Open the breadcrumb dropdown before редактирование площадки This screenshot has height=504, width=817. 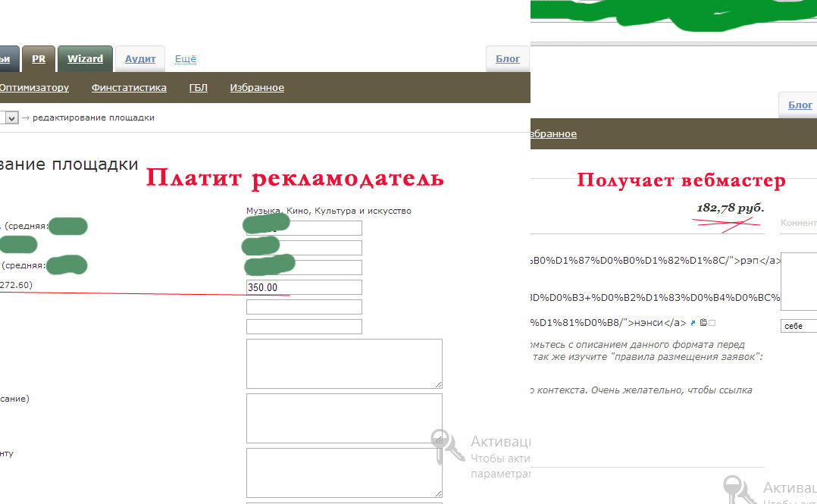pos(10,117)
